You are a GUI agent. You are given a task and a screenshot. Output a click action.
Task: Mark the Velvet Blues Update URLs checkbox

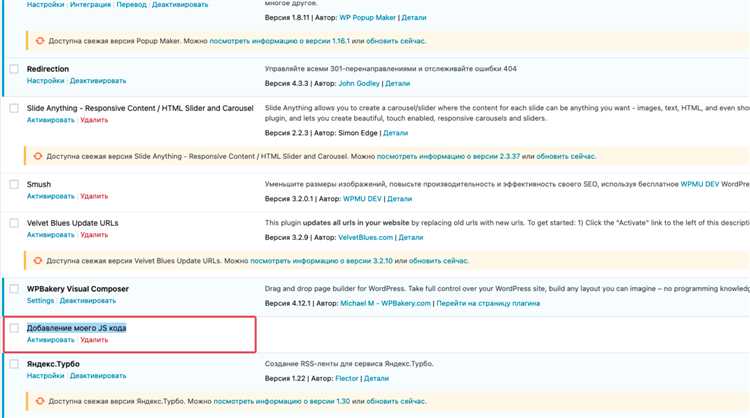pyautogui.click(x=14, y=223)
